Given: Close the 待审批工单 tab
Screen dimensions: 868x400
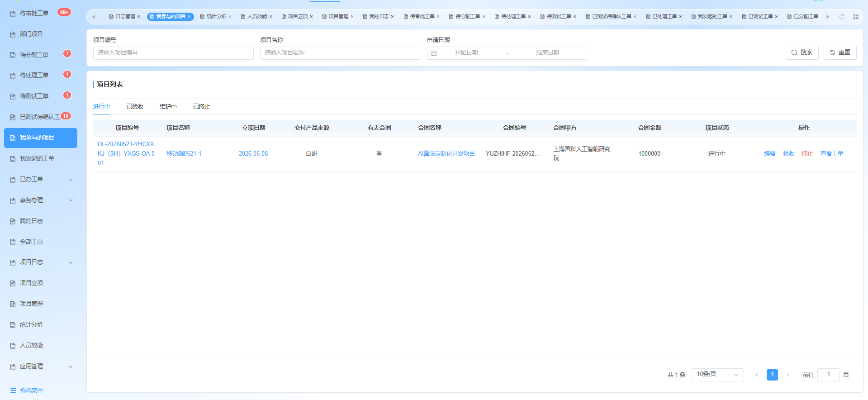Looking at the screenshot, I should click(438, 17).
